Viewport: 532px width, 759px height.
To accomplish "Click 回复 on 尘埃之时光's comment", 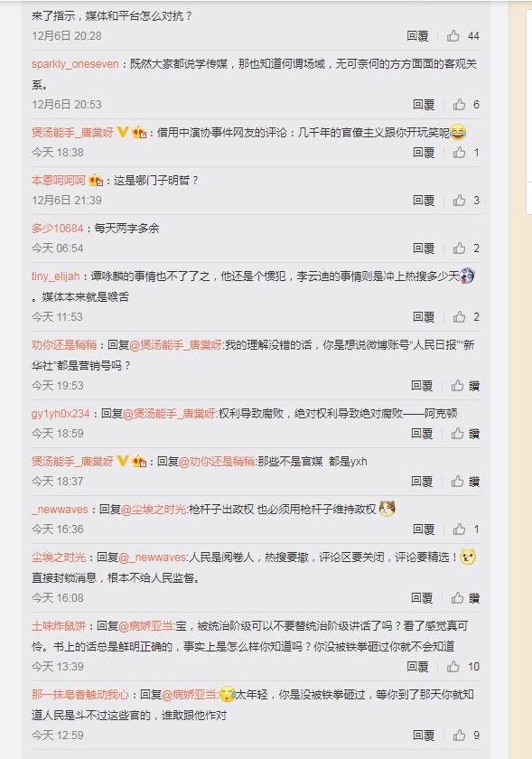I will coord(422,598).
